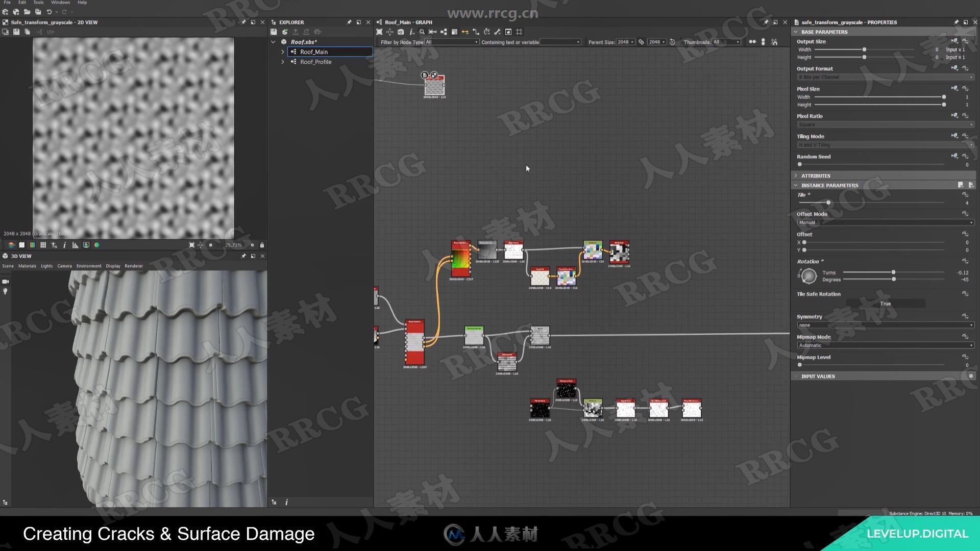This screenshot has width=980, height=551.
Task: Click the wrench tools icon in graph toolbar
Action: pyautogui.click(x=497, y=32)
